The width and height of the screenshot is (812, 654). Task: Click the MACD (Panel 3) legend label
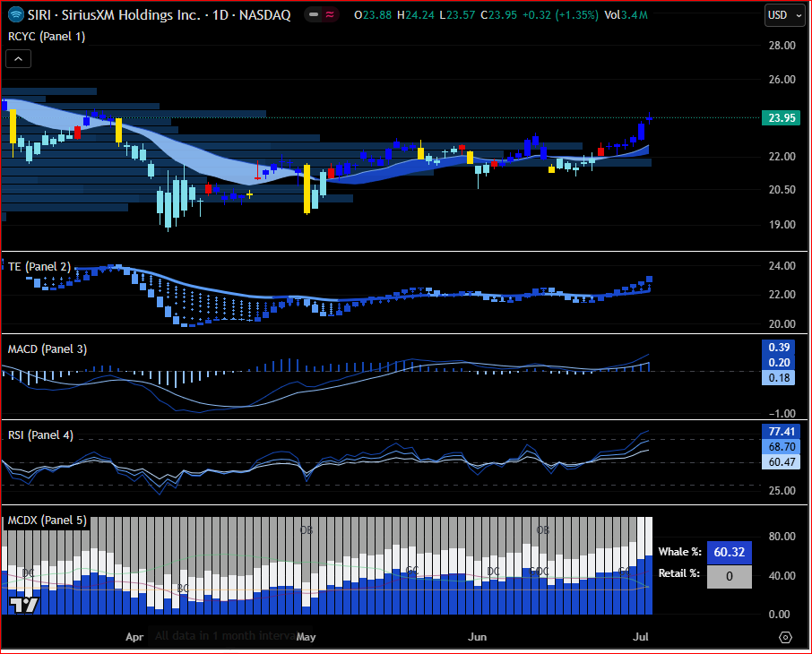[x=48, y=349]
